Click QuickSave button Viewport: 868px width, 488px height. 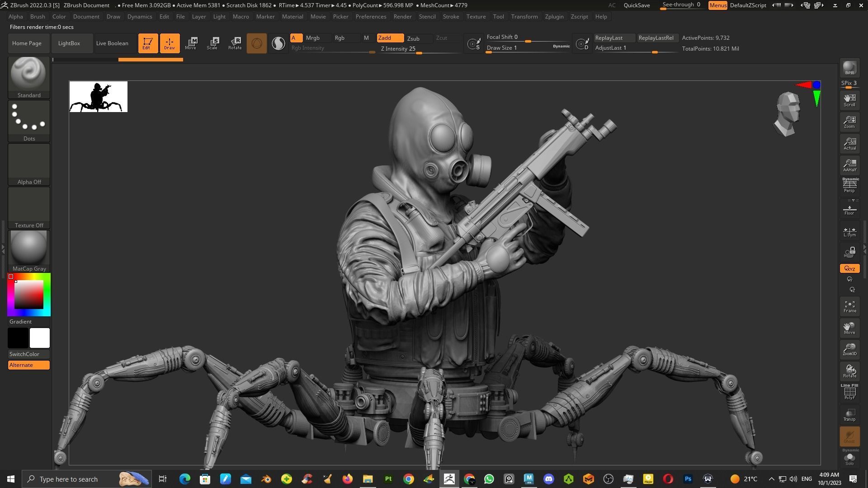point(637,5)
